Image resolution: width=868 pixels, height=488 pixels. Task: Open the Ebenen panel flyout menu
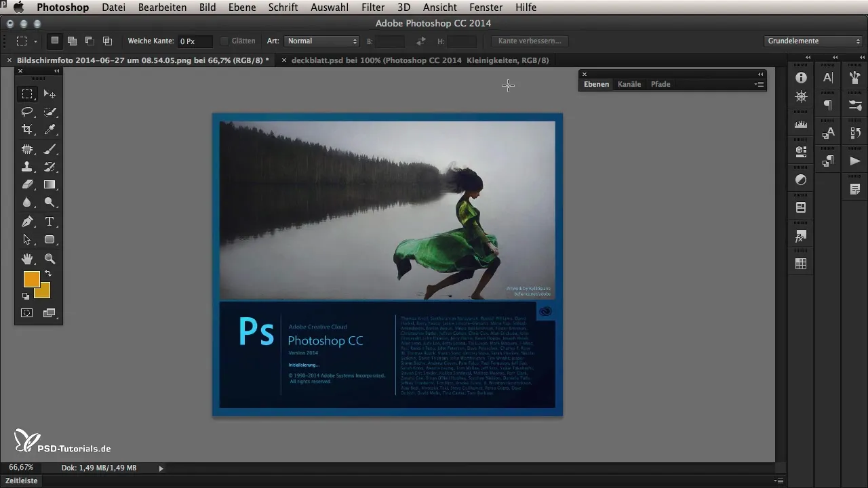pyautogui.click(x=759, y=84)
